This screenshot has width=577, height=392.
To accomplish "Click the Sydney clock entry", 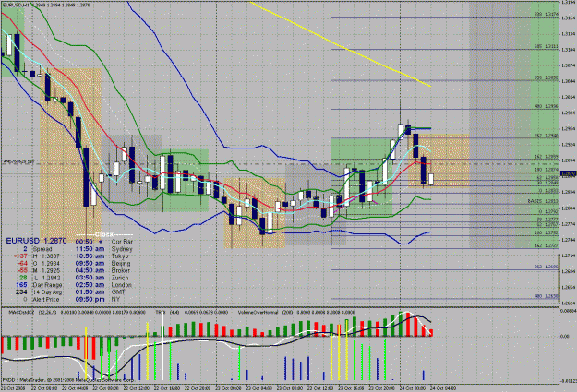I will coord(103,249).
